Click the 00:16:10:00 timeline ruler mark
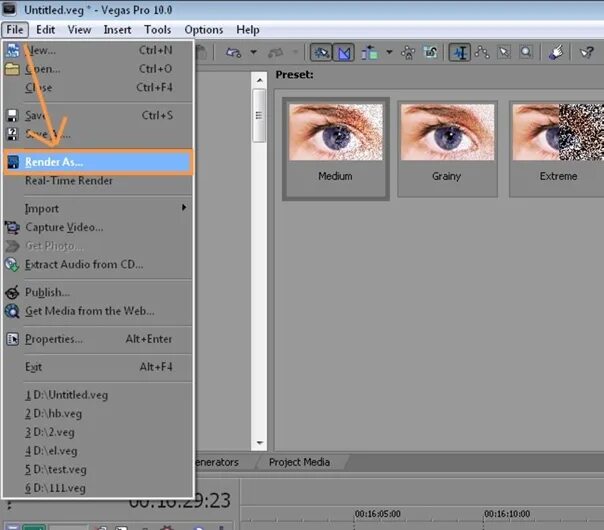This screenshot has width=604, height=530. point(507,514)
